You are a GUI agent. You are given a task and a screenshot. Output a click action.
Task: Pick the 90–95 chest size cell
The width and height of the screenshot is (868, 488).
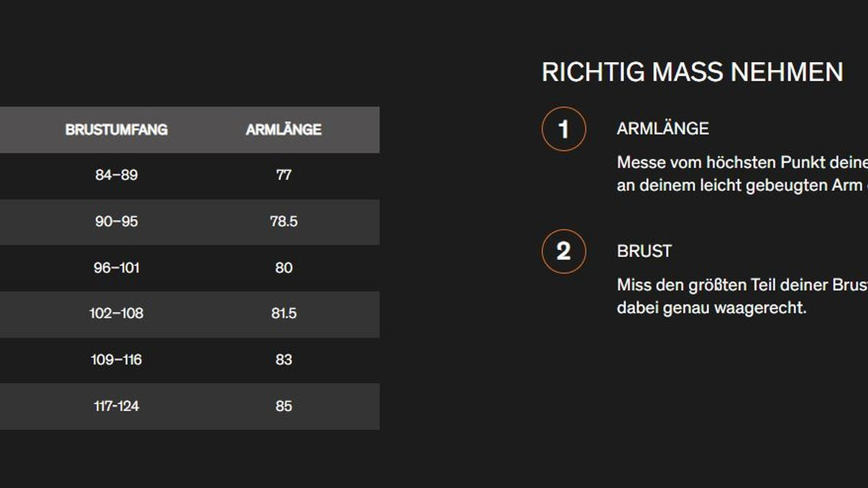coord(116,221)
